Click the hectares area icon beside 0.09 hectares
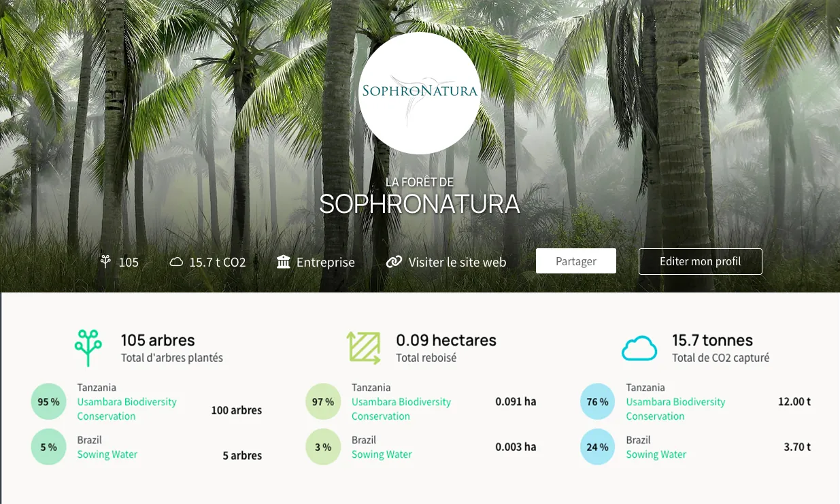 pos(364,348)
